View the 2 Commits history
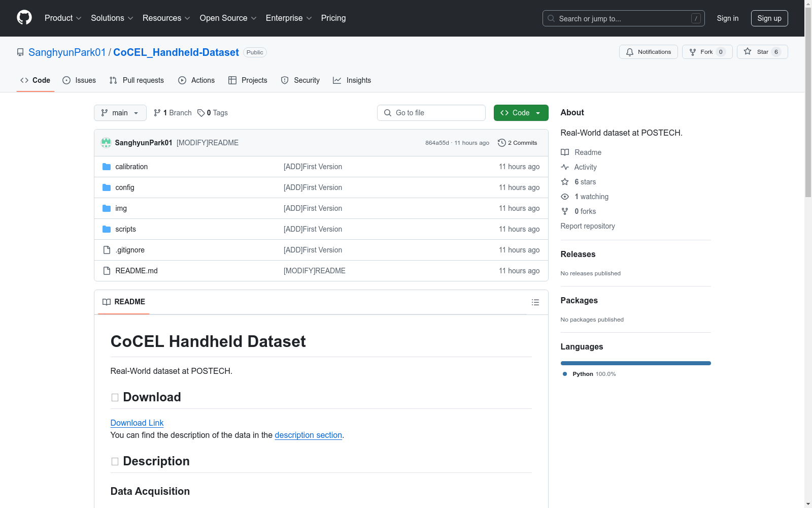The height and width of the screenshot is (508, 812). (518, 143)
